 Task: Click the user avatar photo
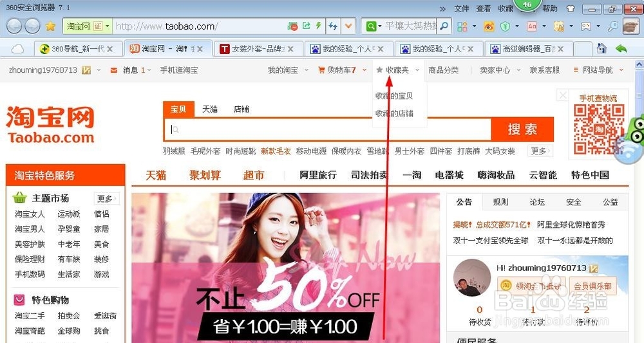[x=472, y=278]
